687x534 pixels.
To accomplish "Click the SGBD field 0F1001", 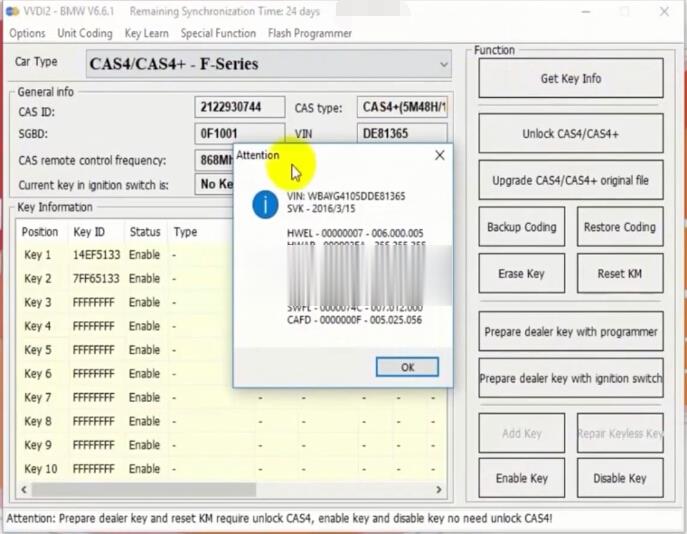I will click(x=240, y=133).
